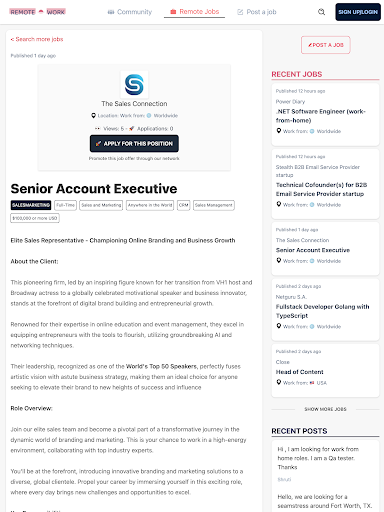This screenshot has width=384, height=512.
Task: Click the Remote Work logo
Action: click(37, 12)
